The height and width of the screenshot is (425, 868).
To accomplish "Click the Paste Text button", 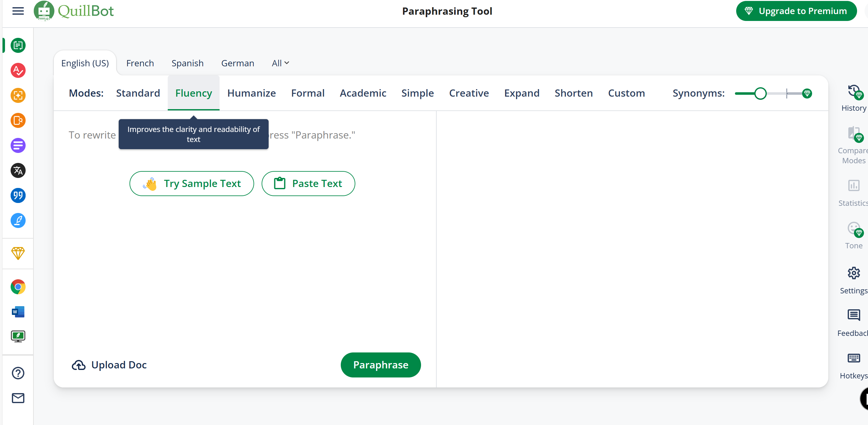I will [x=308, y=184].
